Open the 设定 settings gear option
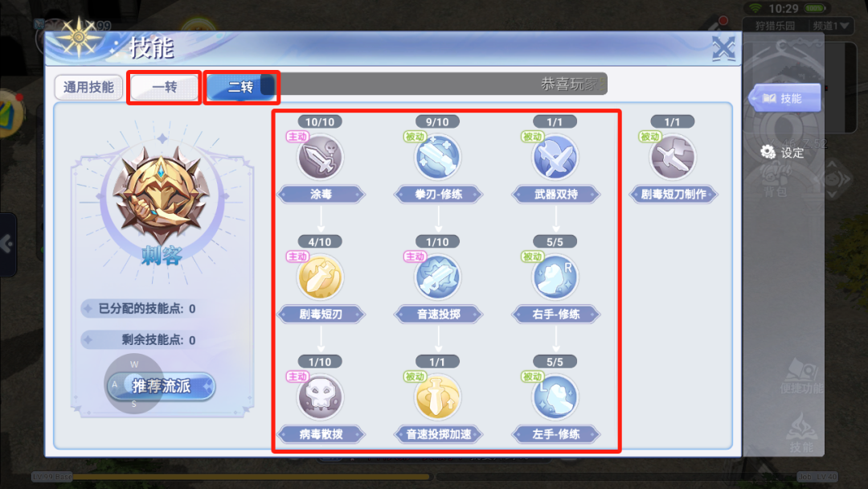The image size is (868, 489). click(x=782, y=152)
